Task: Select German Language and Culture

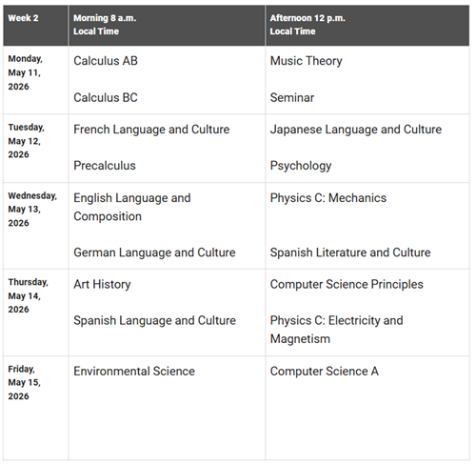Action: click(154, 252)
